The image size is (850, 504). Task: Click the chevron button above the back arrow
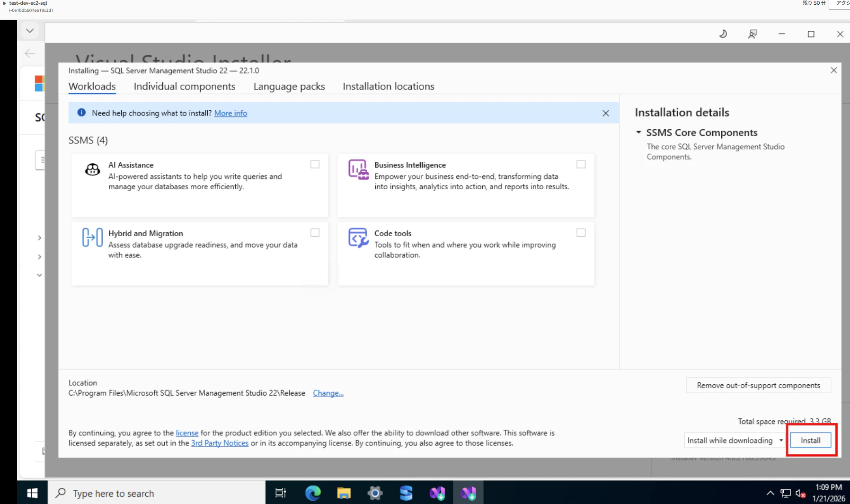[30, 31]
